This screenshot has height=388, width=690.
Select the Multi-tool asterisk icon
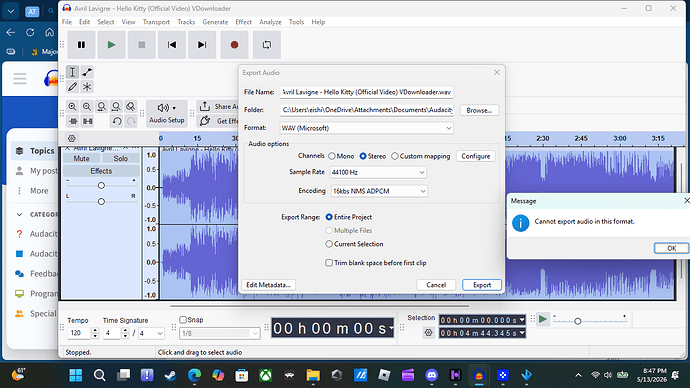(87, 87)
